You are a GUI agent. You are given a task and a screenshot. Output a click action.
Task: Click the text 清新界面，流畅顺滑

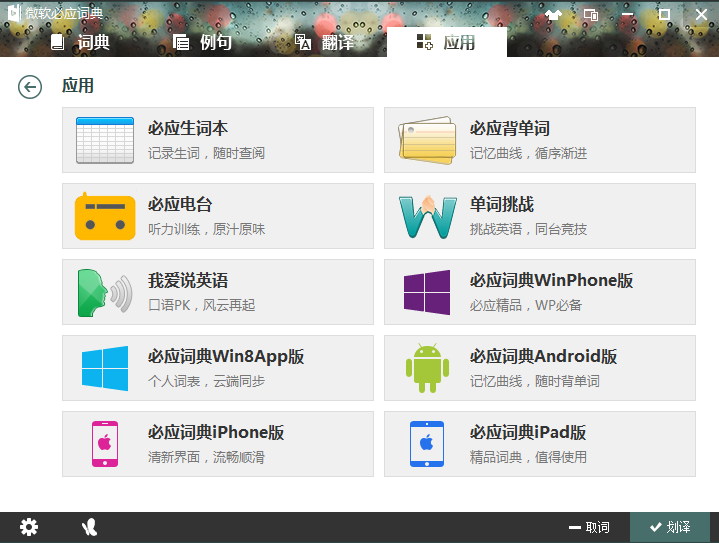pos(206,457)
